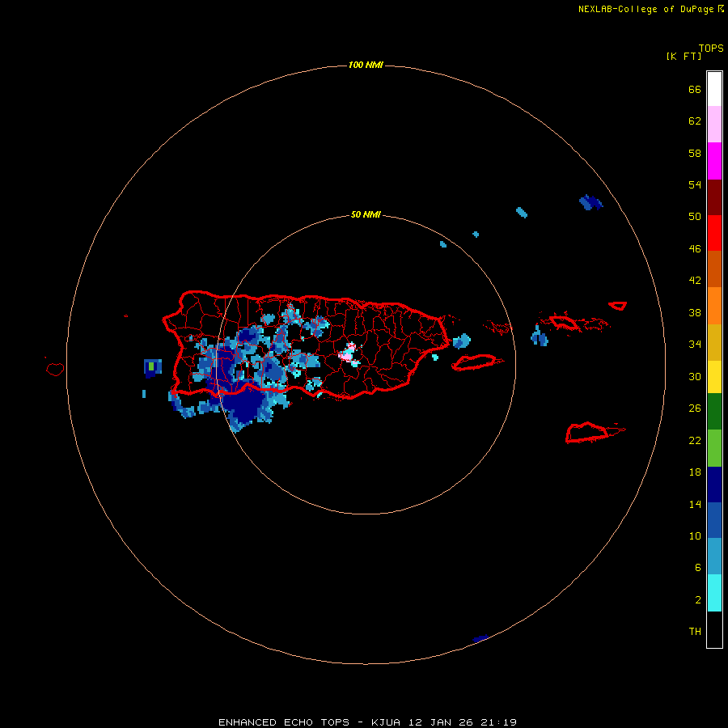
Task: Click the light blue legend swatch near 6
Action: (x=714, y=557)
